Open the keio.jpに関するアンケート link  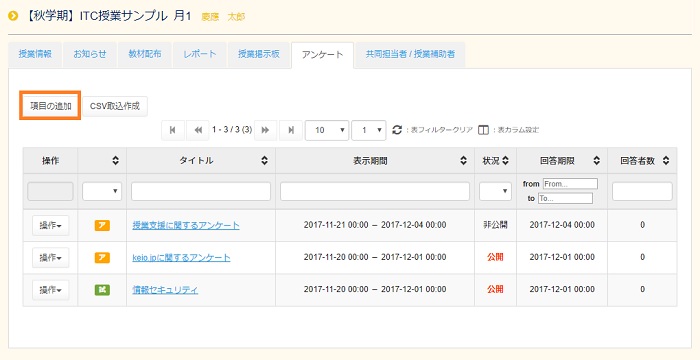point(181,258)
